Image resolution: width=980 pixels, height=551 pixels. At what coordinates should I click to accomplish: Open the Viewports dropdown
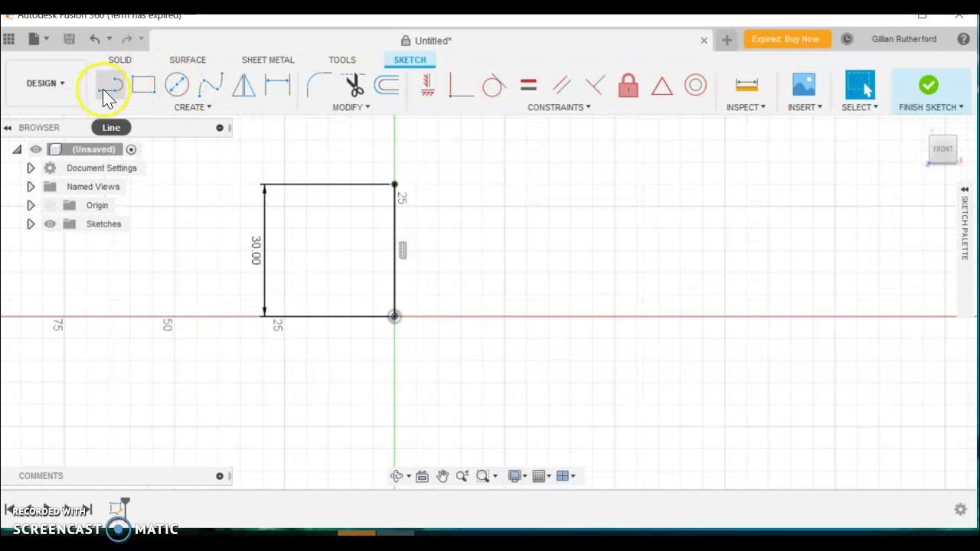566,476
